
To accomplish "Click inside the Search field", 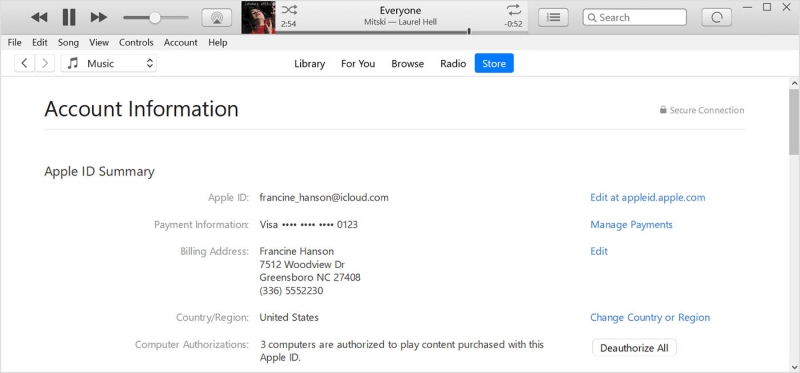I will click(x=635, y=17).
